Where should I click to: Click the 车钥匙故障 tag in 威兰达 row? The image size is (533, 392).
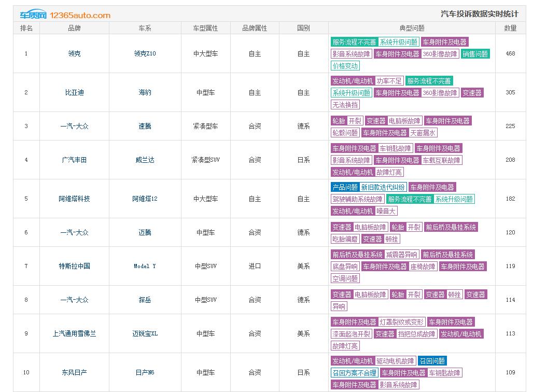point(395,148)
